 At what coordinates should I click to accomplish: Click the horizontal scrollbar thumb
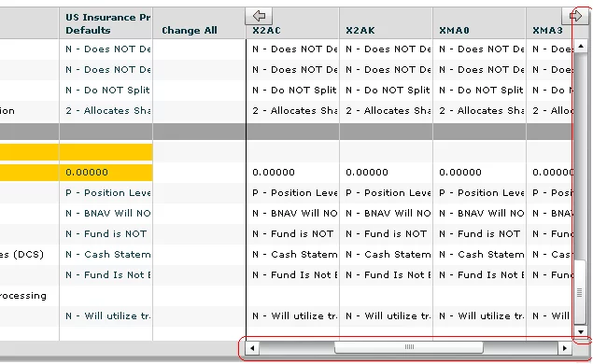(x=409, y=347)
